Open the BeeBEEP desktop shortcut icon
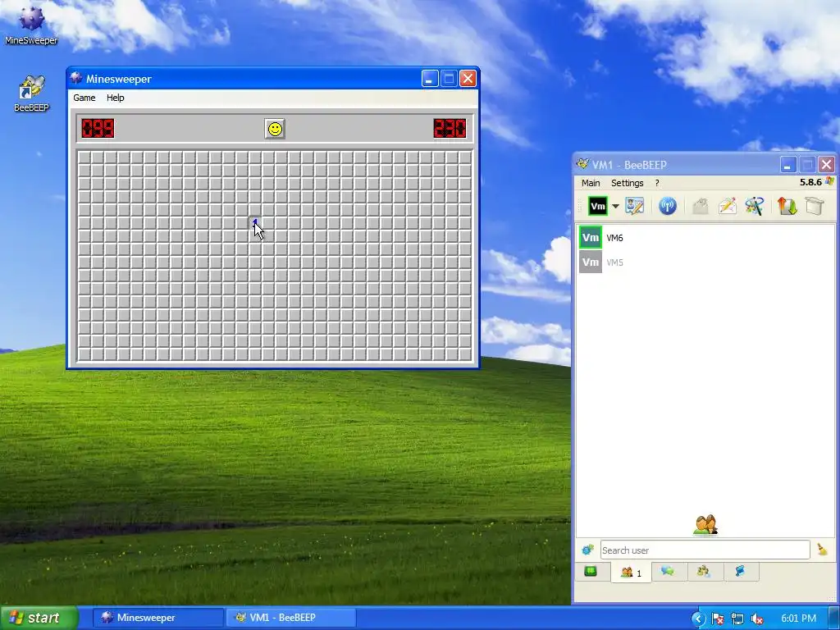 coord(31,94)
